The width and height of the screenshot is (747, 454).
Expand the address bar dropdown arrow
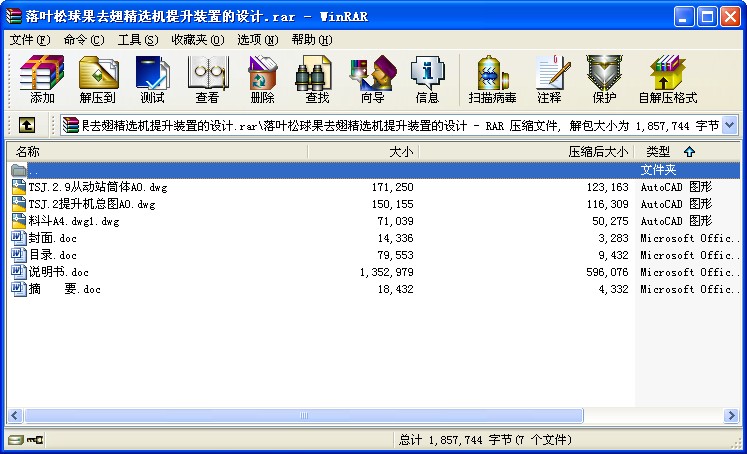730,125
